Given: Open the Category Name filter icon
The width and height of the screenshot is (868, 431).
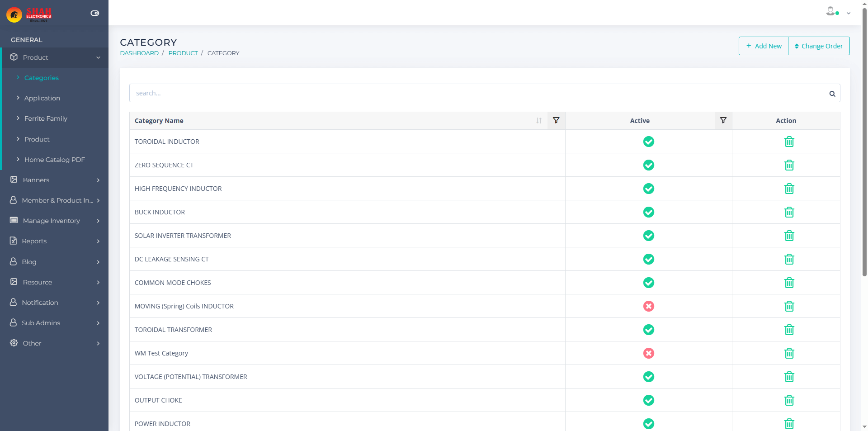Looking at the screenshot, I should [x=556, y=120].
